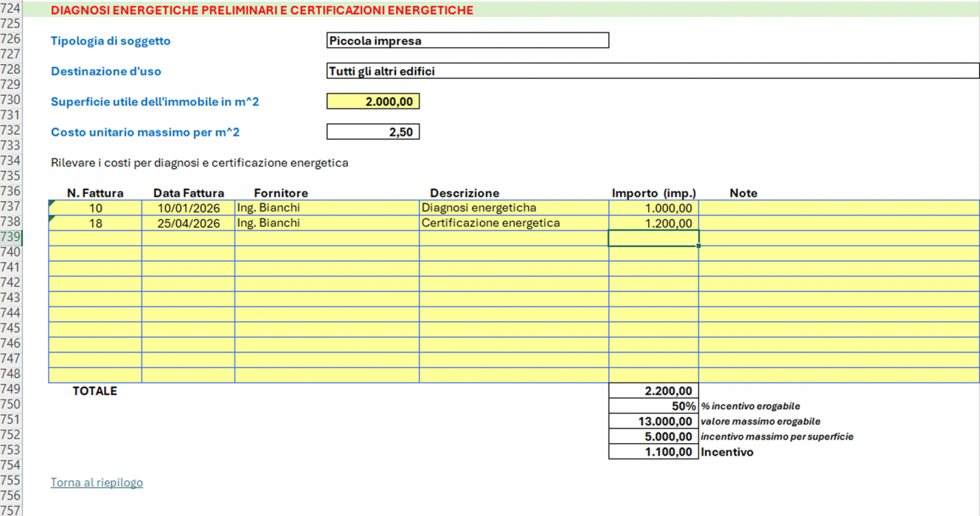This screenshot has height=516, width=980.
Task: Select the amount cell showing 1.200,00
Action: click(653, 223)
